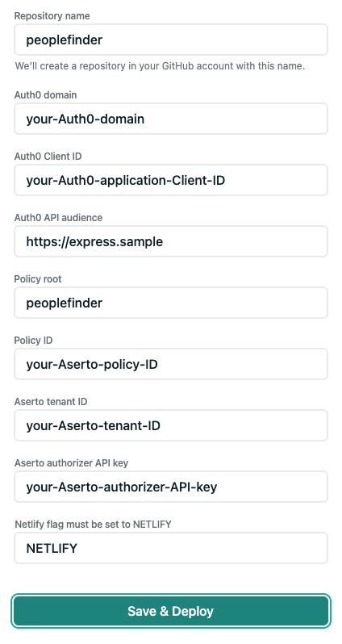
Task: Focus the Repository name input field
Action: 171,40
